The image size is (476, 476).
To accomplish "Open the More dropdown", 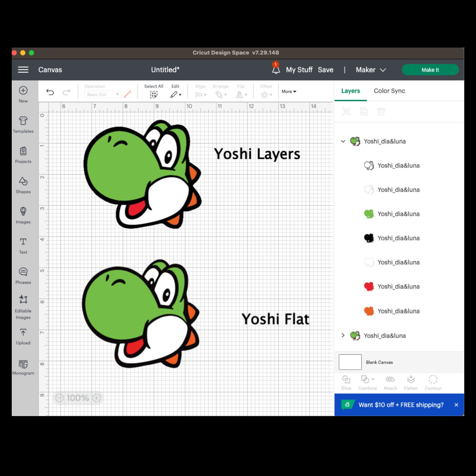I will [x=289, y=91].
